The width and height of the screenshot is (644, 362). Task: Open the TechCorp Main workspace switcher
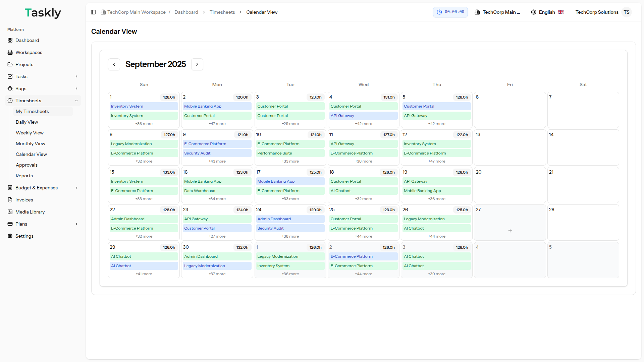point(497,12)
